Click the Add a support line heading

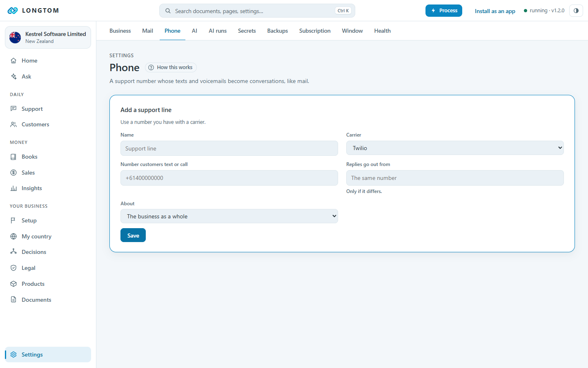146,110
